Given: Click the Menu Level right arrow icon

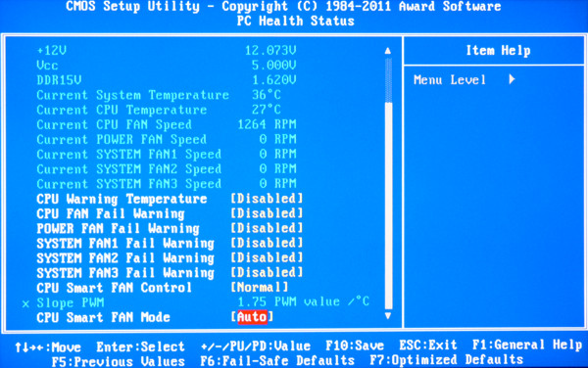Looking at the screenshot, I should [x=512, y=79].
